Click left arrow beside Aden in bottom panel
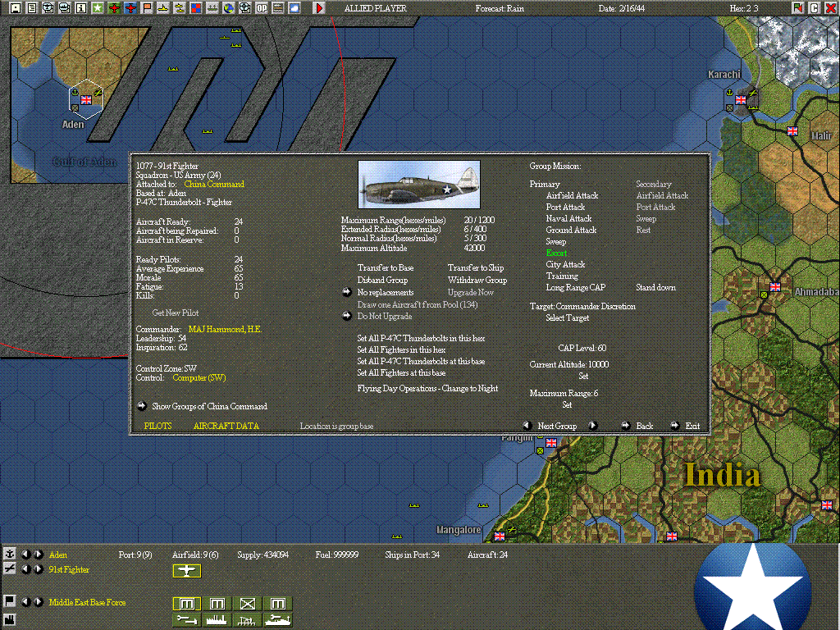The height and width of the screenshot is (630, 840). click(x=25, y=555)
